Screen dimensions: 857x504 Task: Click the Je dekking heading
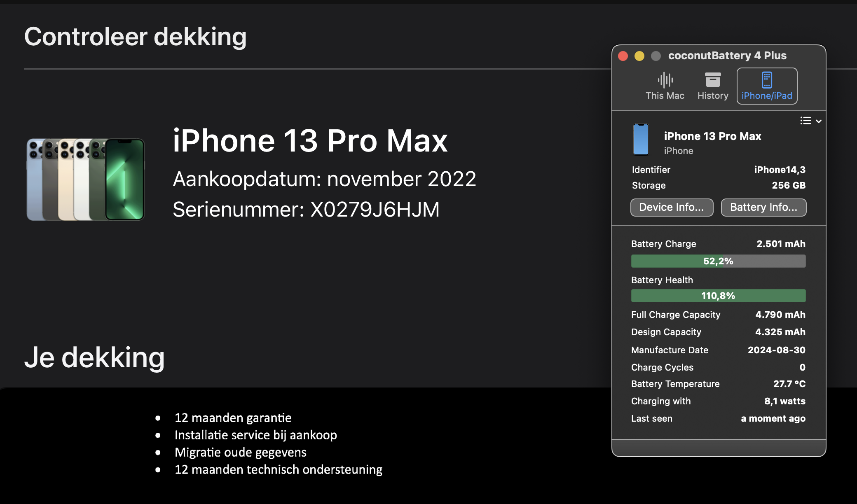(x=94, y=357)
